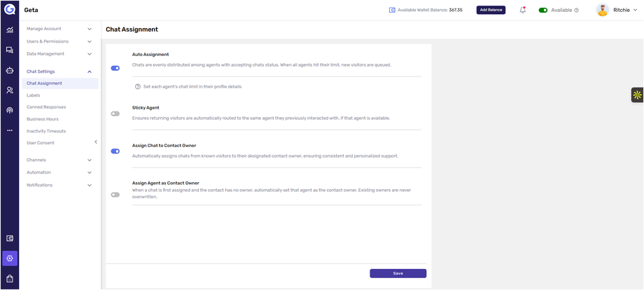Click the Add Balance button
Viewport: 644px width, 290px height.
click(491, 10)
